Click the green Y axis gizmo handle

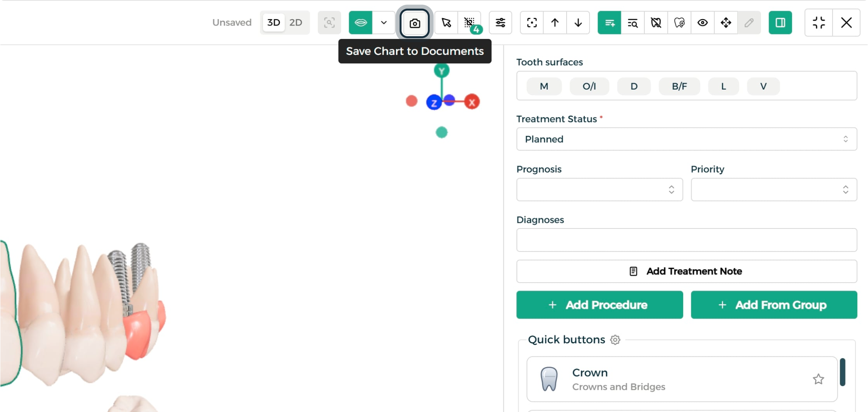tap(442, 71)
